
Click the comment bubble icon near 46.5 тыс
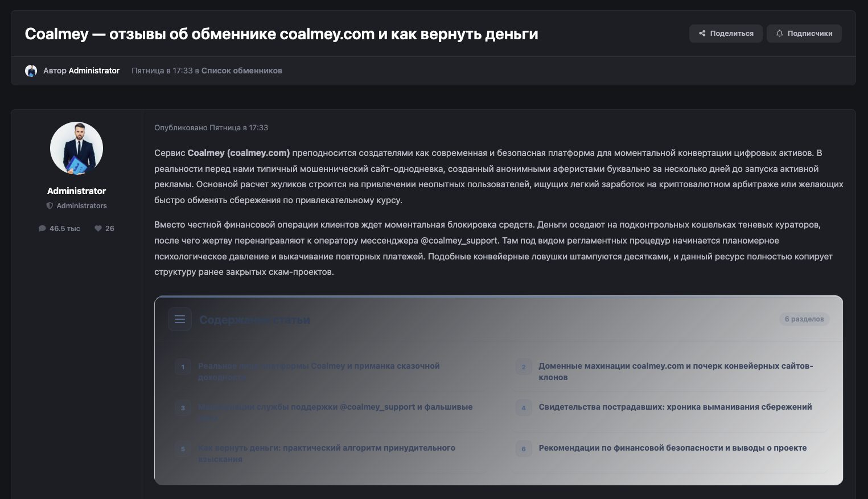point(42,228)
